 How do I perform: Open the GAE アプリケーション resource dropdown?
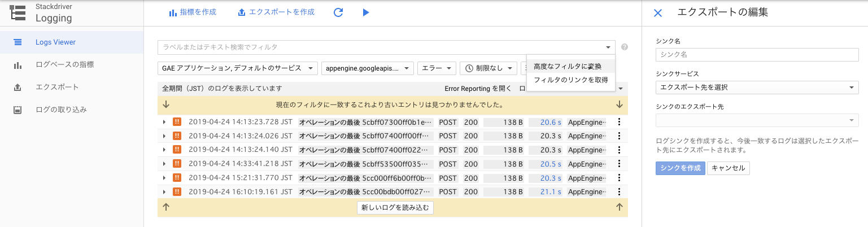point(237,68)
